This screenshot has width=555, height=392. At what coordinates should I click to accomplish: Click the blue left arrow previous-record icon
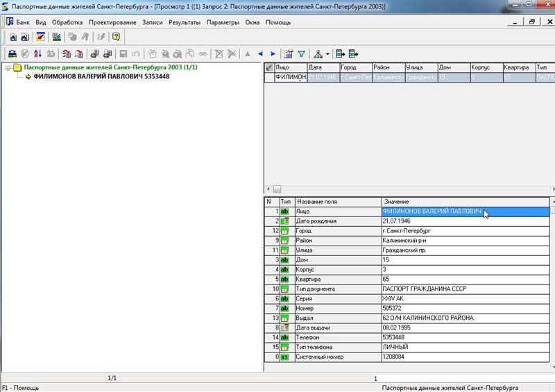(x=260, y=53)
